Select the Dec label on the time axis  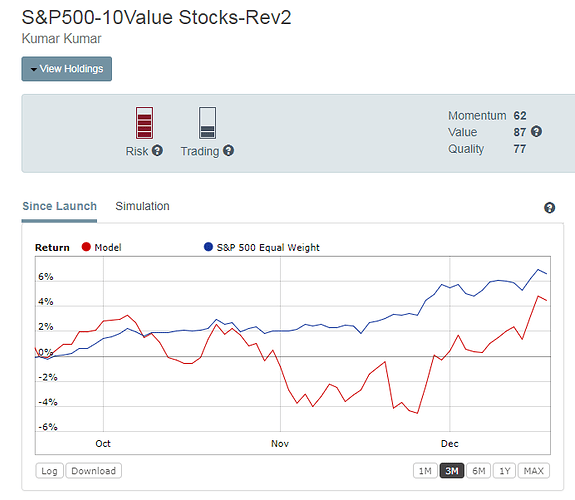pos(450,444)
